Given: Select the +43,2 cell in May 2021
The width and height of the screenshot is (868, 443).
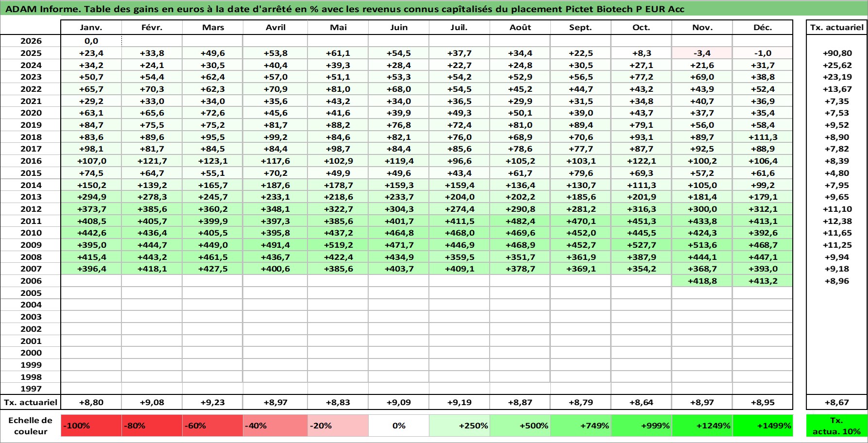Looking at the screenshot, I should click(x=338, y=101).
